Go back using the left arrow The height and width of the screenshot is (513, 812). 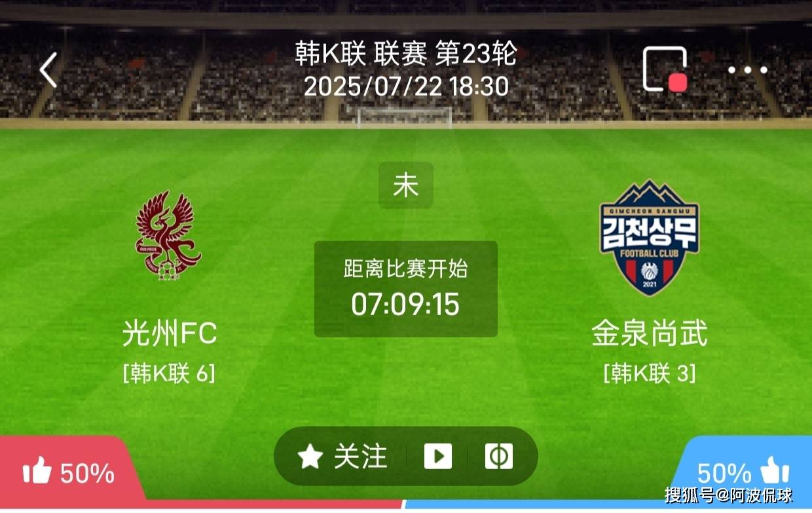point(48,70)
